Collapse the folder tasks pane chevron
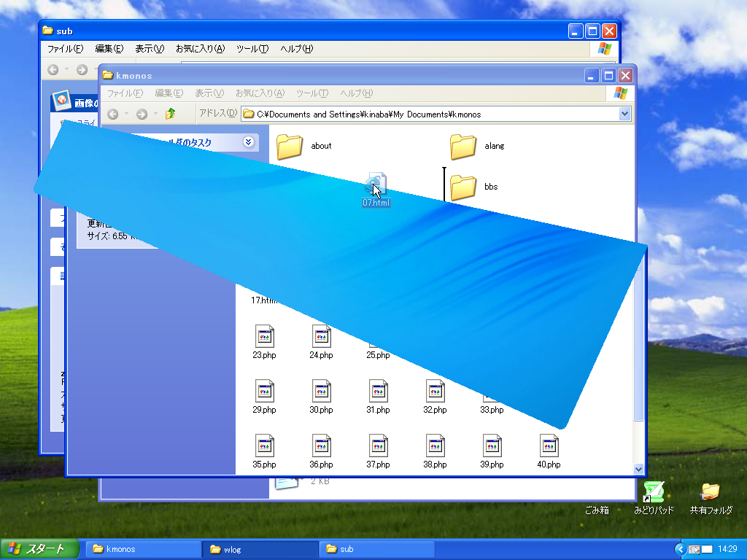Image resolution: width=747 pixels, height=560 pixels. click(x=249, y=142)
